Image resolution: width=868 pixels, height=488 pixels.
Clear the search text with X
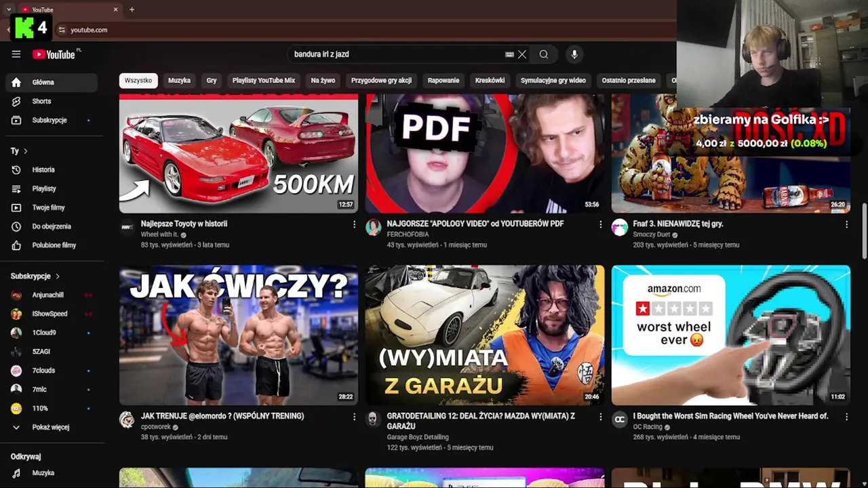(522, 54)
